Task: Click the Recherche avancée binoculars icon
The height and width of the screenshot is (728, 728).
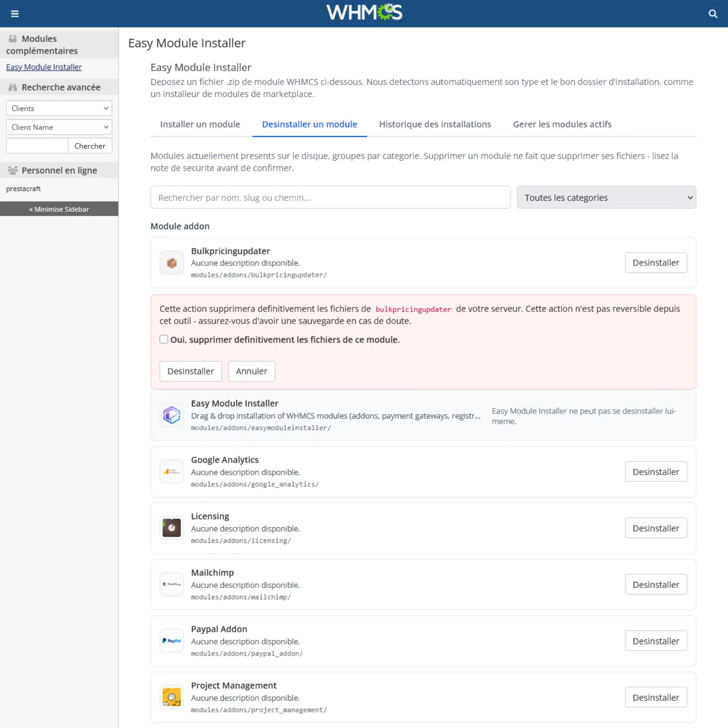Action: tap(13, 87)
